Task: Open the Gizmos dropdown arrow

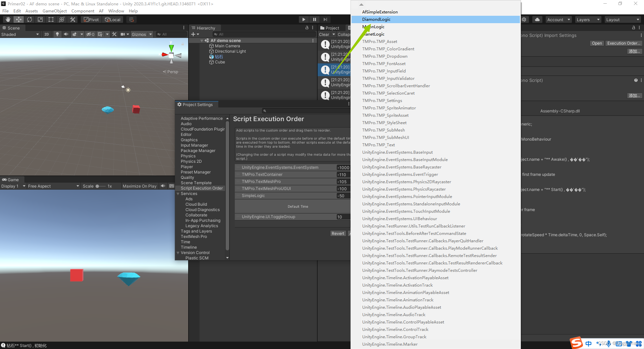Action: (x=151, y=34)
